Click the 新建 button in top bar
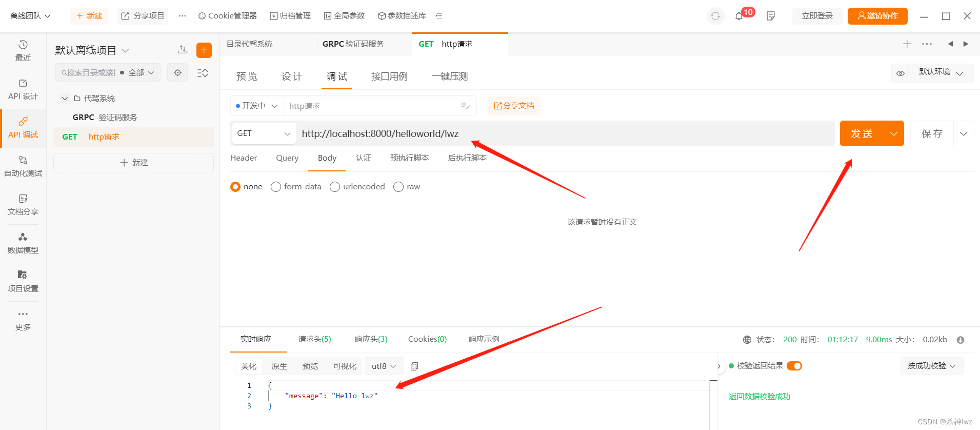 [89, 16]
